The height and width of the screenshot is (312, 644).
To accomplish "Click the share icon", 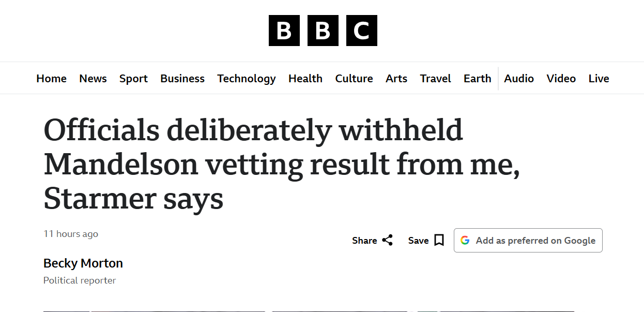I will (x=387, y=241).
